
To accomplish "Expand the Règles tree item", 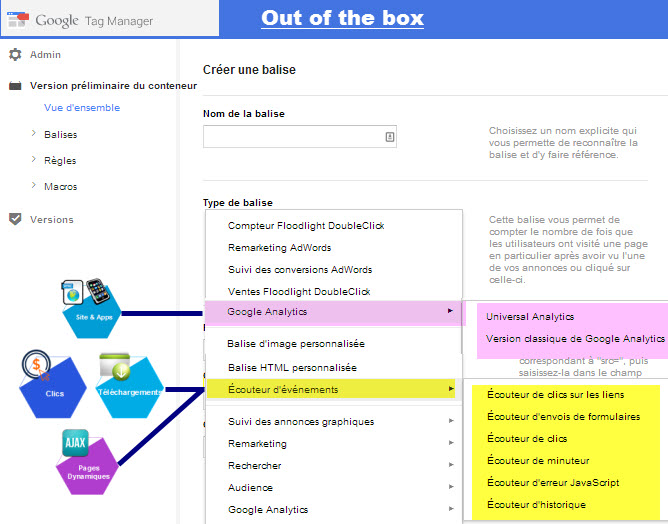I will 34,159.
